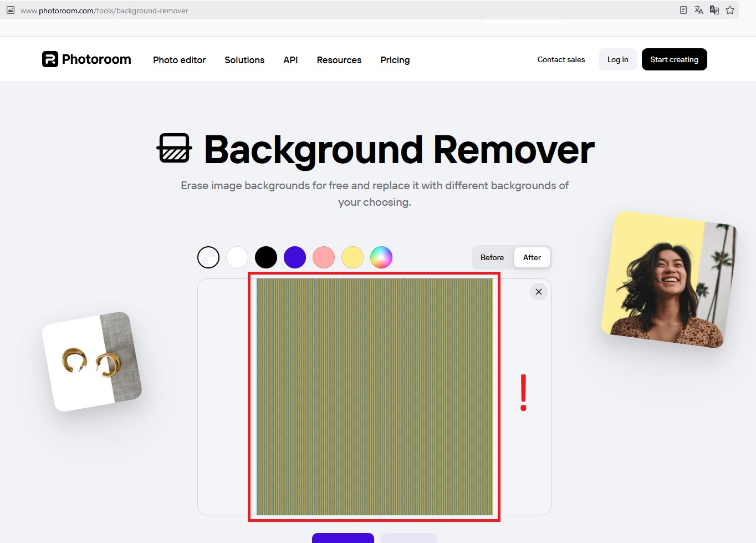This screenshot has width=756, height=543.
Task: Select the blue-purple background swatch
Action: coord(295,257)
